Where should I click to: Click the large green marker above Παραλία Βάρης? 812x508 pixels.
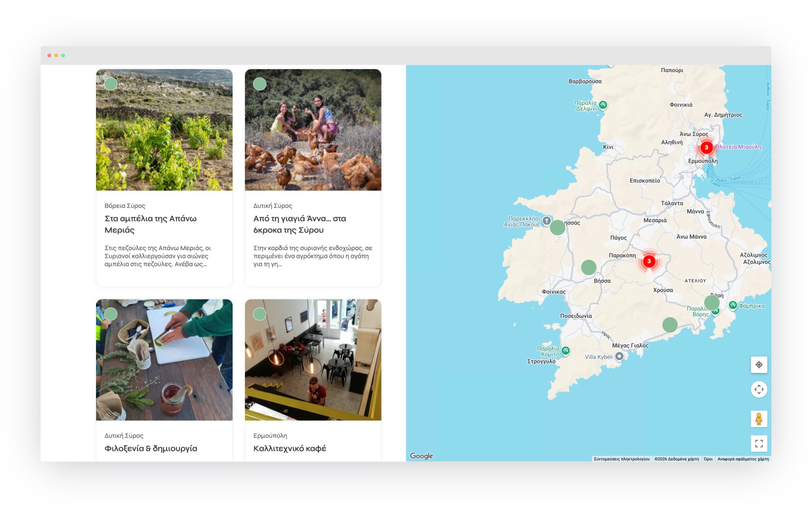pyautogui.click(x=711, y=303)
